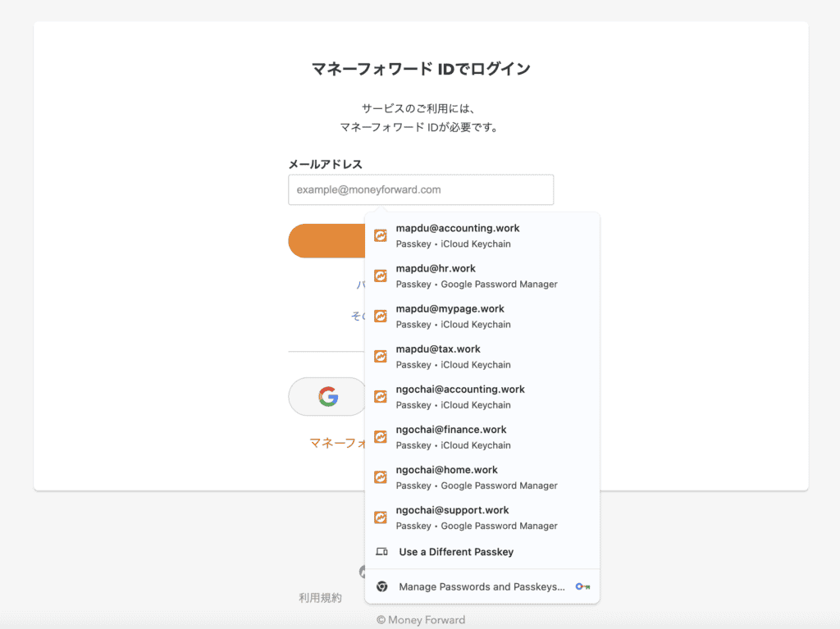840x629 pixels.
Task: Click Money Forward icon beside mapdu@hr.work
Action: coord(381,276)
